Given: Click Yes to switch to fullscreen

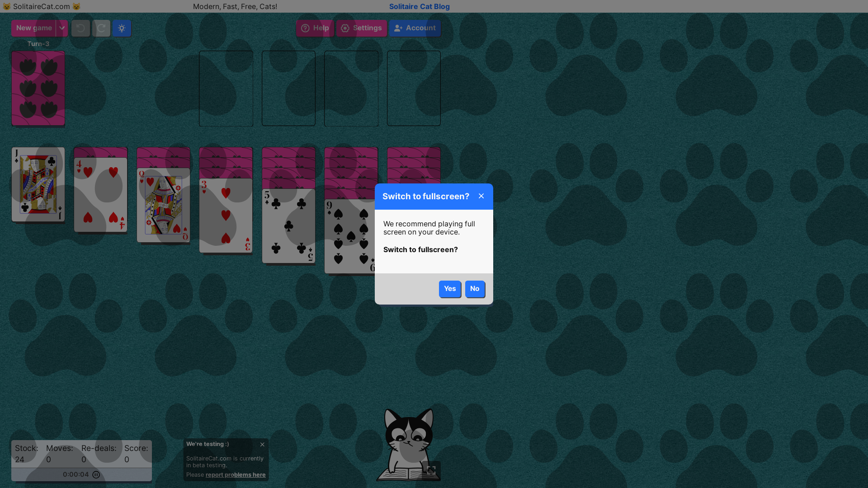Looking at the screenshot, I should click(450, 289).
